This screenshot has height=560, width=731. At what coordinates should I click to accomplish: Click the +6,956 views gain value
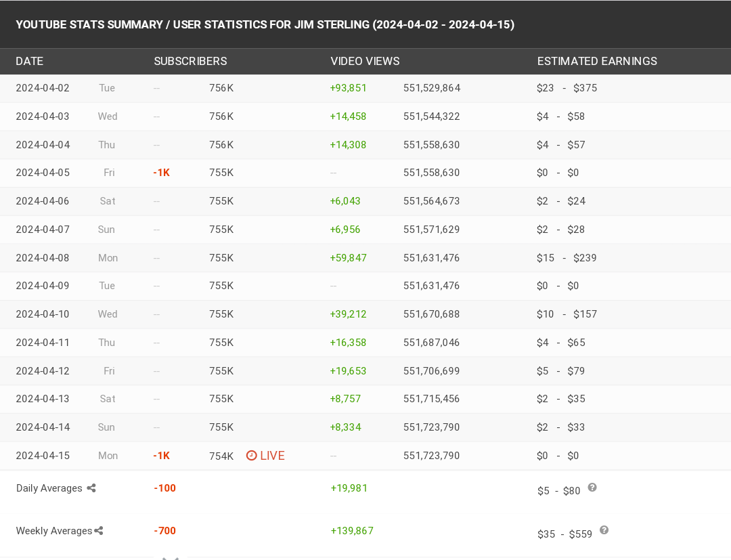coord(345,230)
